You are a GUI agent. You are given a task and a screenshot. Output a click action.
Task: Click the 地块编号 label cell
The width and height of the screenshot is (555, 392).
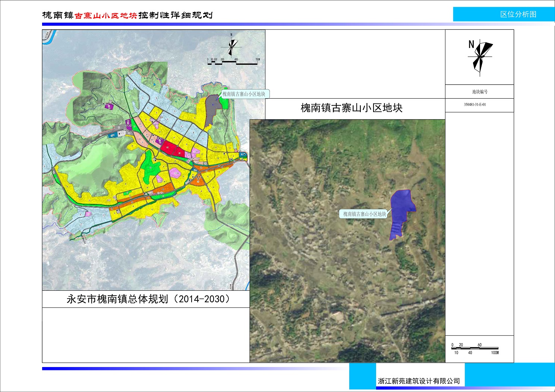[479, 92]
